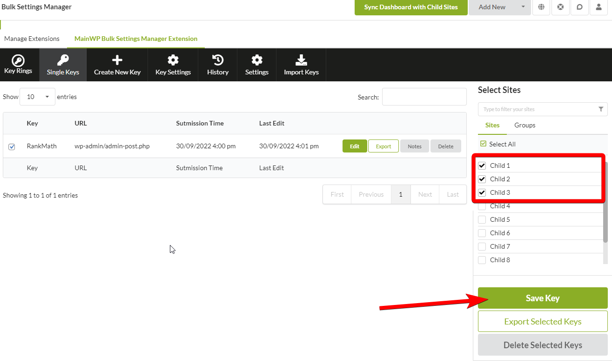Select page 1 in pagination
The height and width of the screenshot is (364, 612).
click(401, 194)
